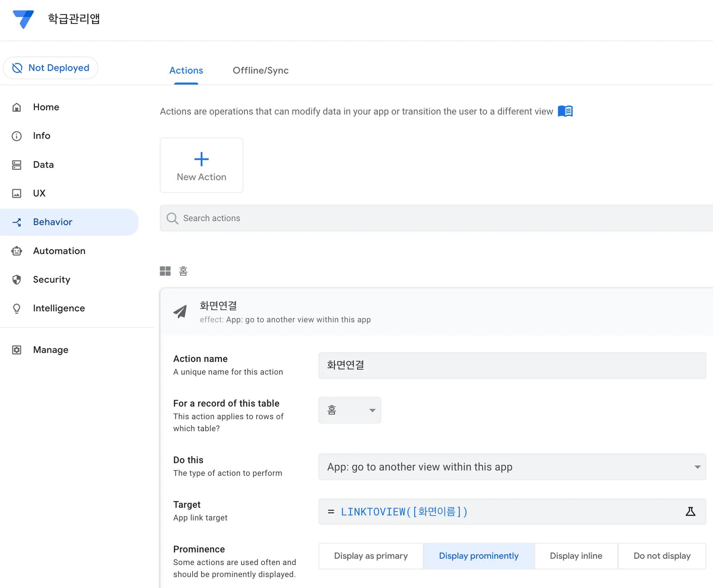Open the Data section in sidebar
The image size is (713, 588).
click(43, 165)
